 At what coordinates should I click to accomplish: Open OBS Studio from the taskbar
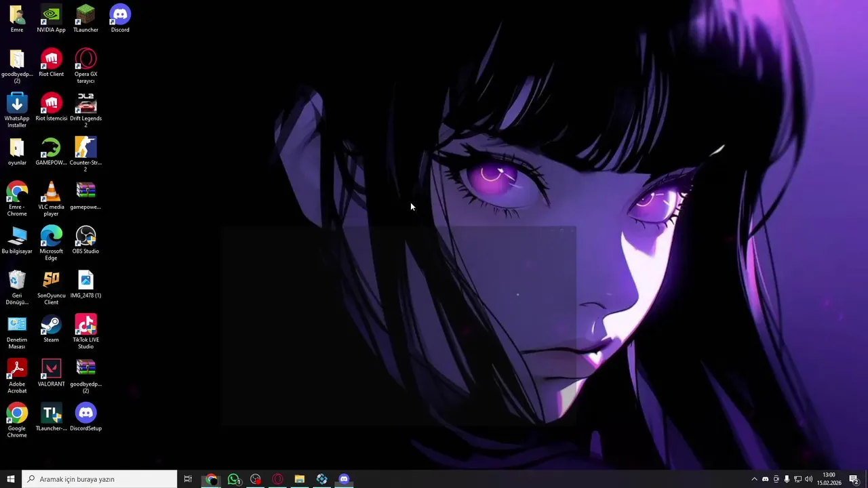tap(256, 479)
